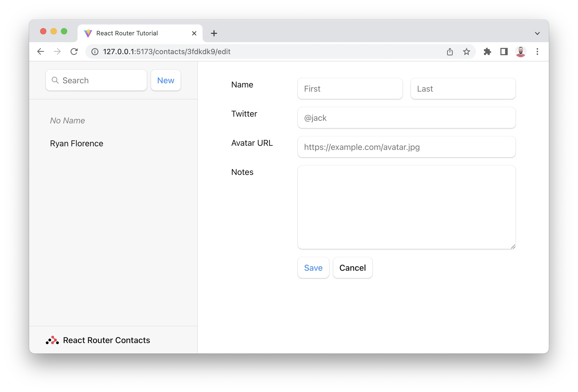Open the Ryan Florence contact
The height and width of the screenshot is (392, 578).
[77, 143]
